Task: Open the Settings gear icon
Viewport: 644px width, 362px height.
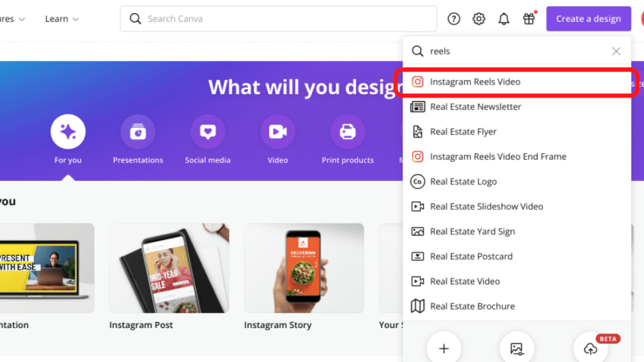Action: click(x=479, y=19)
